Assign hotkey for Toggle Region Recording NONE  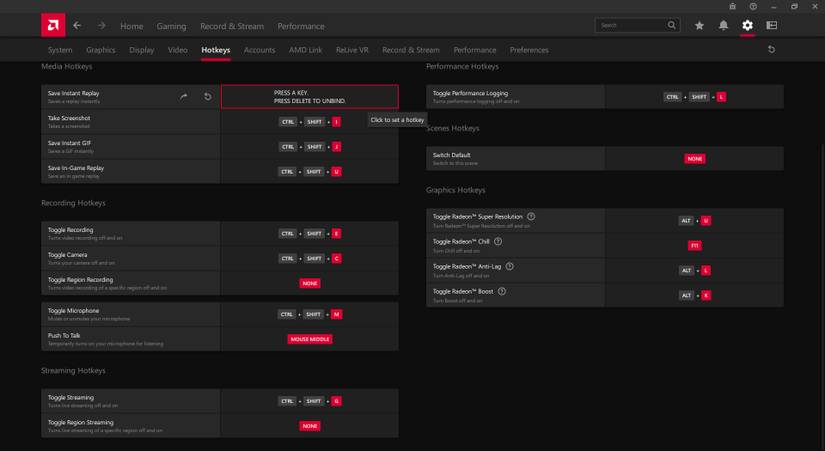pos(310,283)
